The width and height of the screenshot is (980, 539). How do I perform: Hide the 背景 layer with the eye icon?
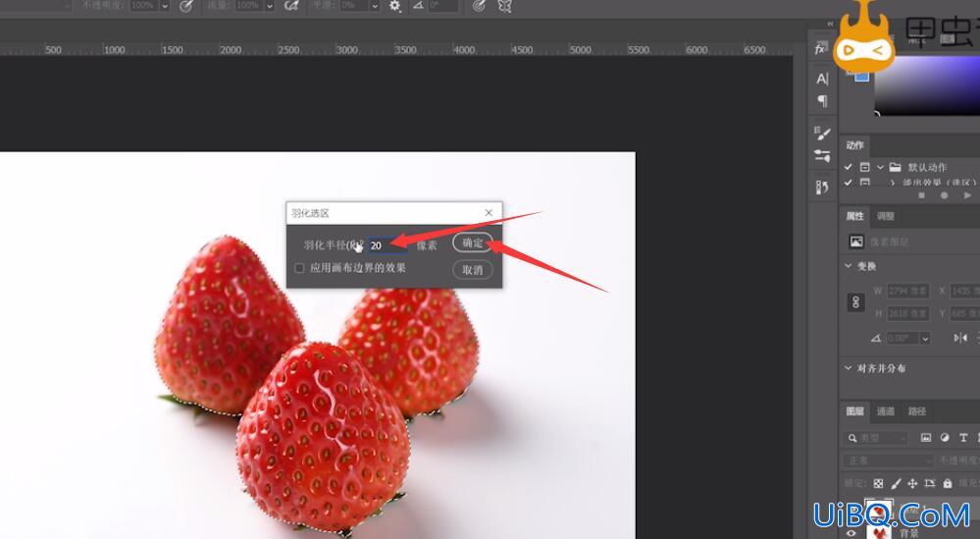pos(851,533)
